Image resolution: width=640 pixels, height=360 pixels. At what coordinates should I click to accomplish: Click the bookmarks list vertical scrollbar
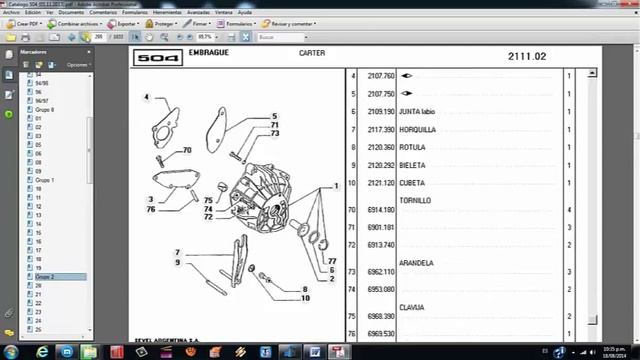[x=90, y=150]
